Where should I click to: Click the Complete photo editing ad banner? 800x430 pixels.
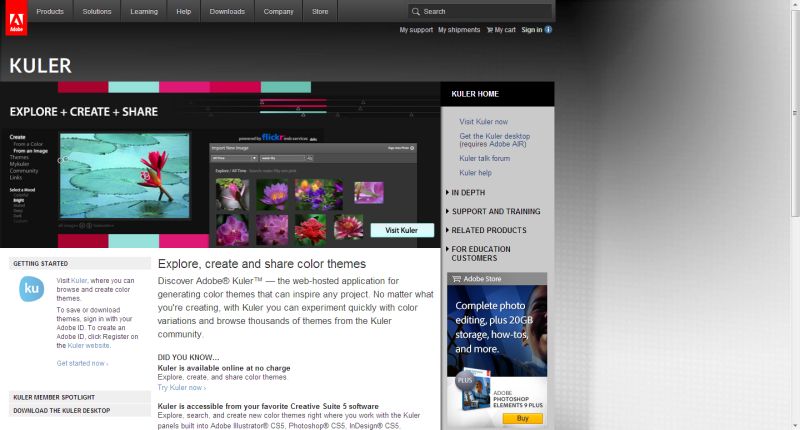tap(497, 331)
